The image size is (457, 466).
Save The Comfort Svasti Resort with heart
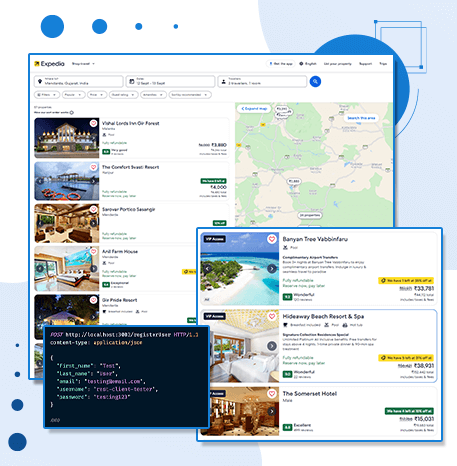pyautogui.click(x=93, y=167)
